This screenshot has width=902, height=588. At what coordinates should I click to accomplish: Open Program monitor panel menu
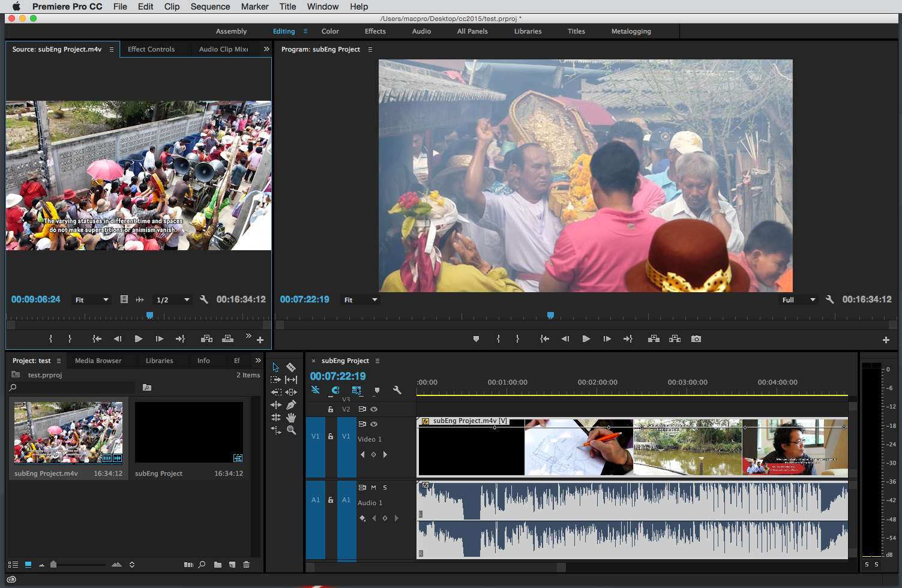[370, 49]
